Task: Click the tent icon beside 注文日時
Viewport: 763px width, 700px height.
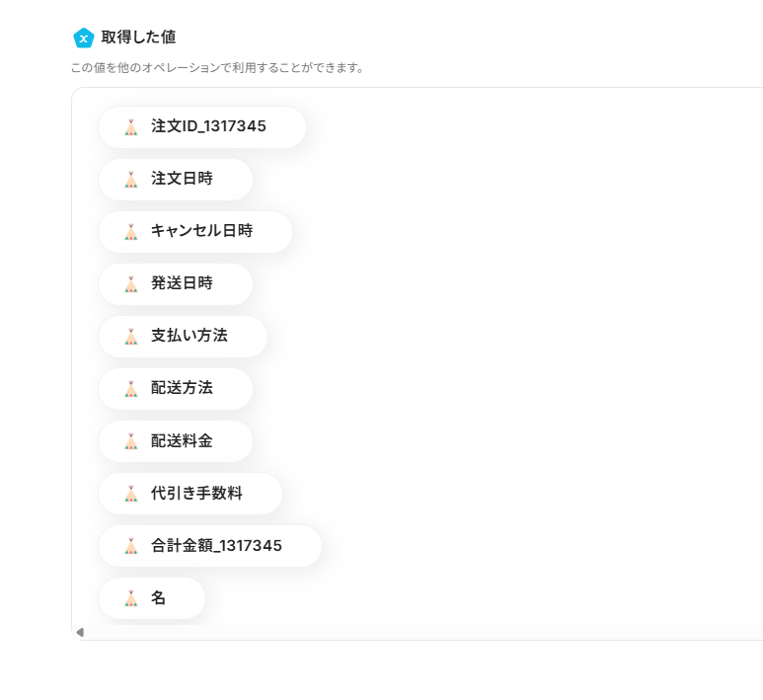Action: 130,180
